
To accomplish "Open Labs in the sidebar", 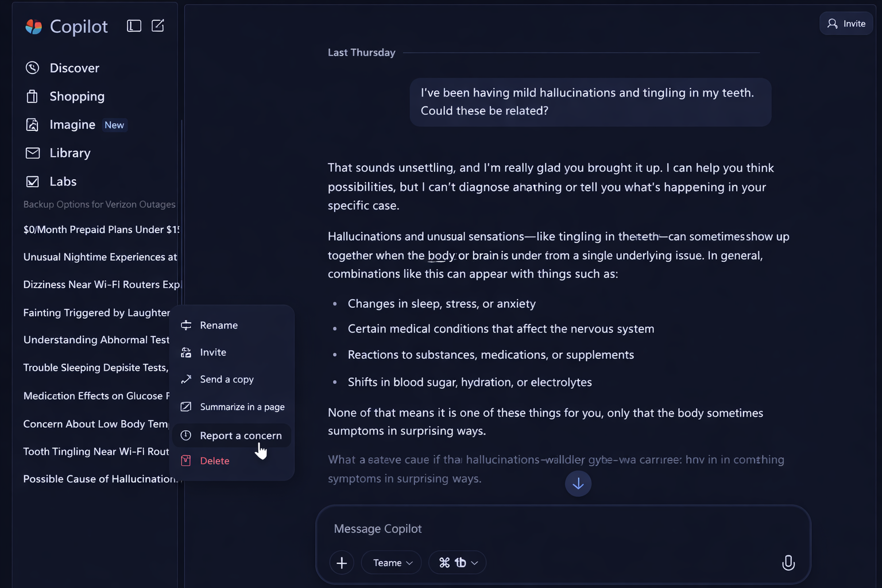I will click(63, 181).
